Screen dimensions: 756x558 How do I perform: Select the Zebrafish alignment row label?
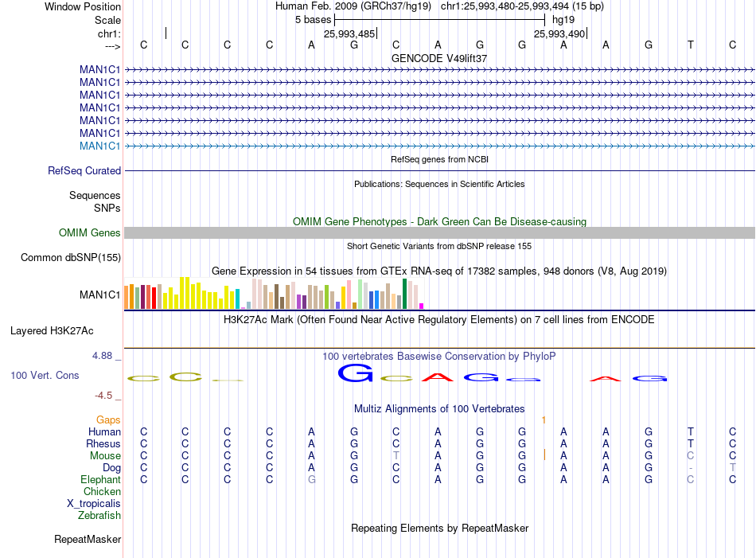coord(99,516)
